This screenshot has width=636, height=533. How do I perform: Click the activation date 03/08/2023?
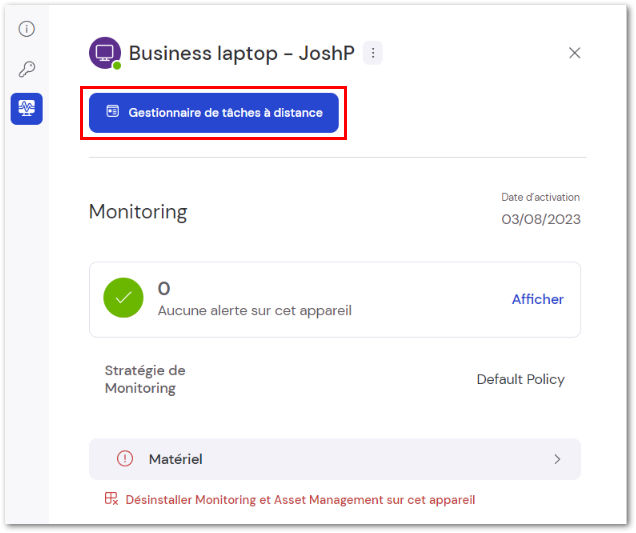(541, 219)
